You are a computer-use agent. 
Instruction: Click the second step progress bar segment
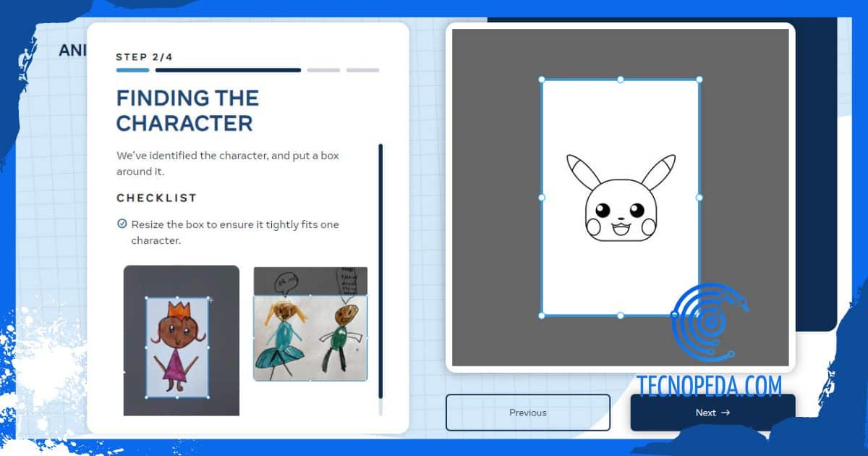click(228, 70)
